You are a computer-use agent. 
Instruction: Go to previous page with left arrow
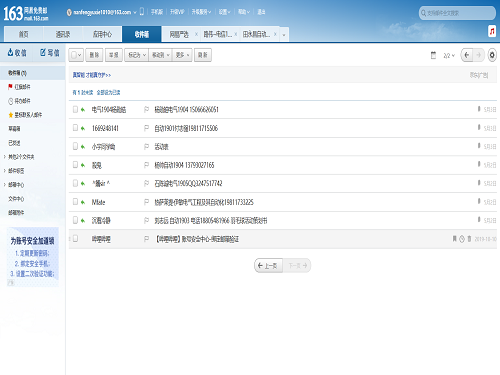point(467,55)
